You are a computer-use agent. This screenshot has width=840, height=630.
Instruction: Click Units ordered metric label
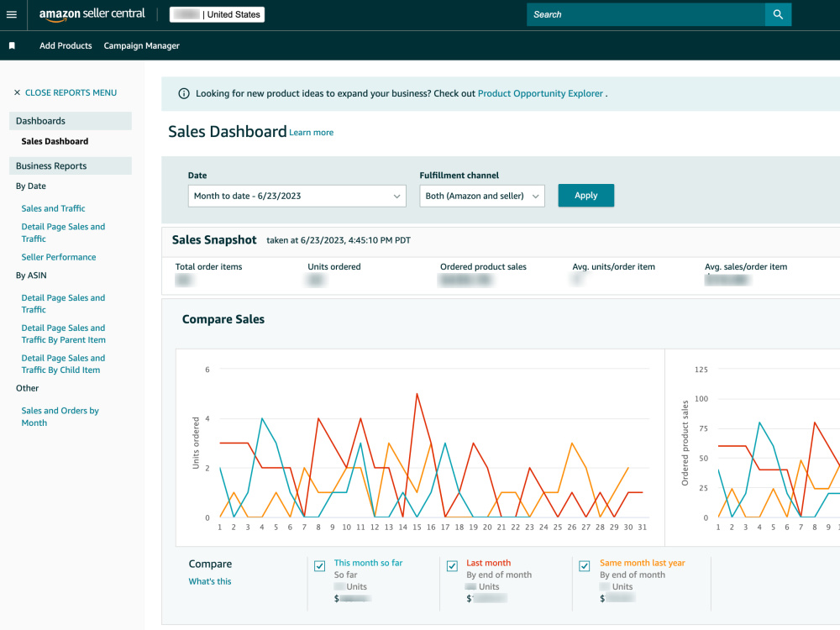pos(333,267)
